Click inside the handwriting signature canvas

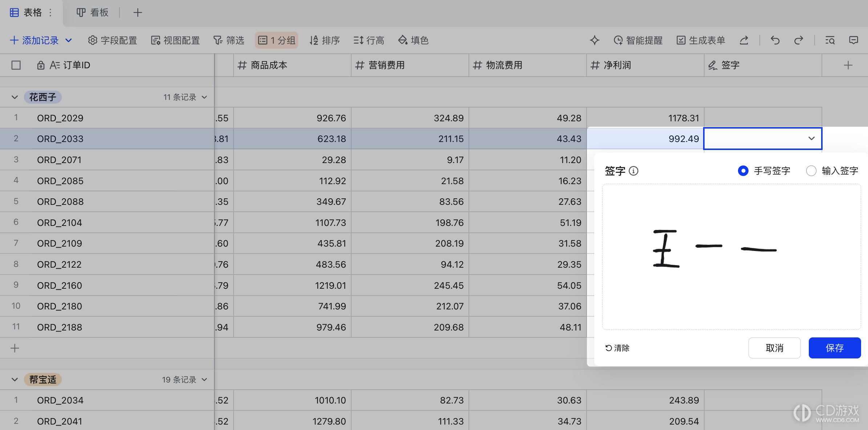731,257
